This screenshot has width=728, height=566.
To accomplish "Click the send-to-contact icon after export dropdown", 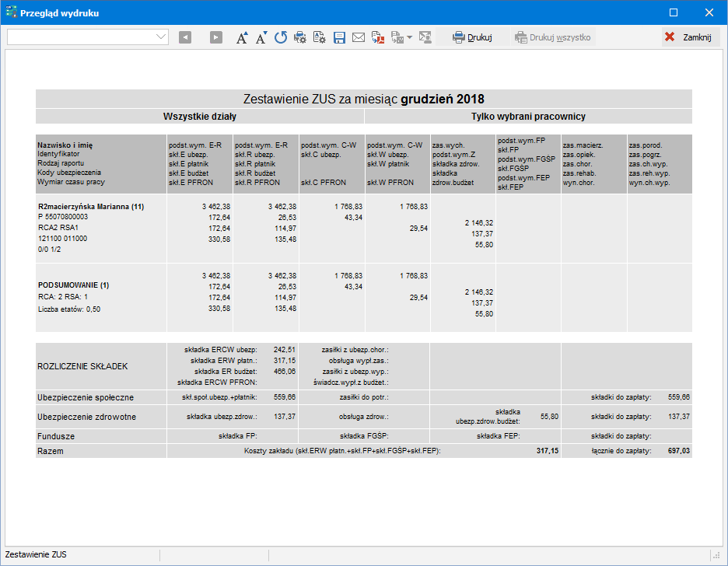I will [x=425, y=37].
